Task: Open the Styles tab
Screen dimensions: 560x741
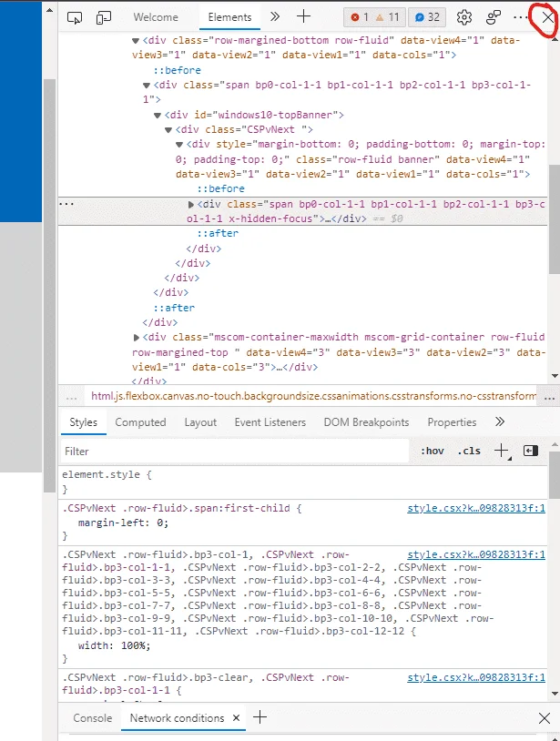Action: (x=83, y=422)
